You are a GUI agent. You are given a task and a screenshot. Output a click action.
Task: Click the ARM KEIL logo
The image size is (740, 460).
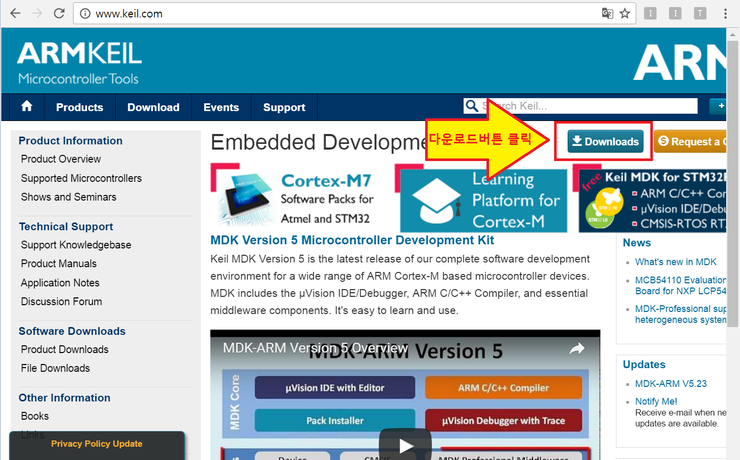[79, 62]
